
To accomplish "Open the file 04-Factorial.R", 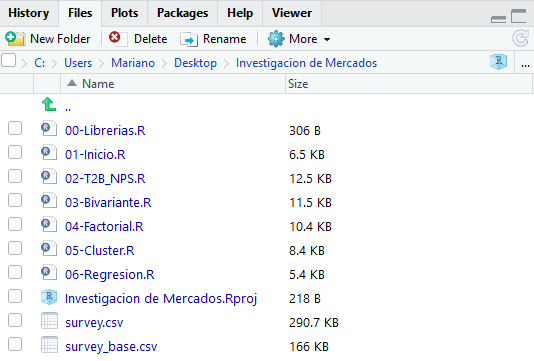I will tap(104, 226).
